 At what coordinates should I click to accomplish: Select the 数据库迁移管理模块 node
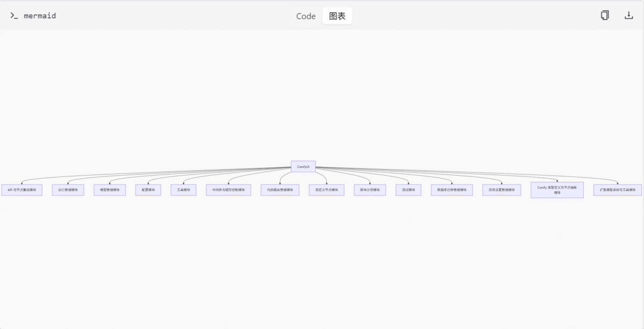tap(452, 190)
